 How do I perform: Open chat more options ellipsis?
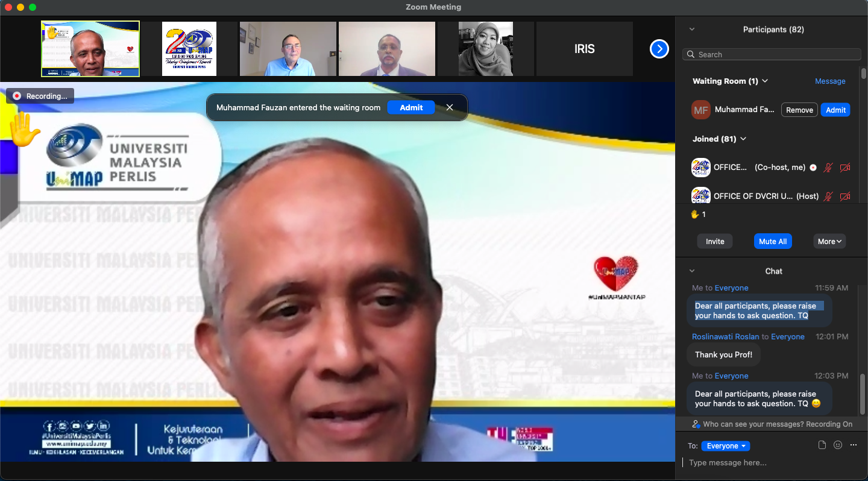coord(853,445)
